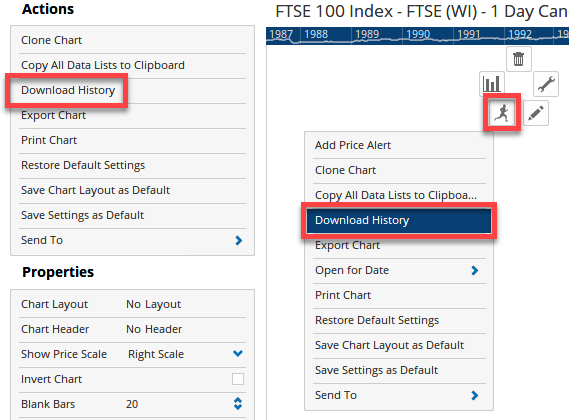569x420 pixels.
Task: Choose Add Price Alert in popup menu
Action: pos(399,145)
